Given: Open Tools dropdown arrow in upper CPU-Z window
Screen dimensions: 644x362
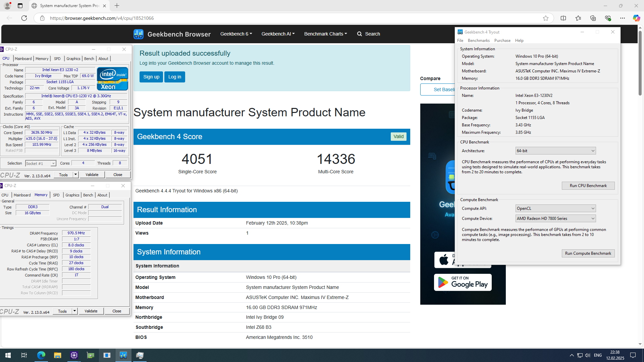Looking at the screenshot, I should click(75, 175).
